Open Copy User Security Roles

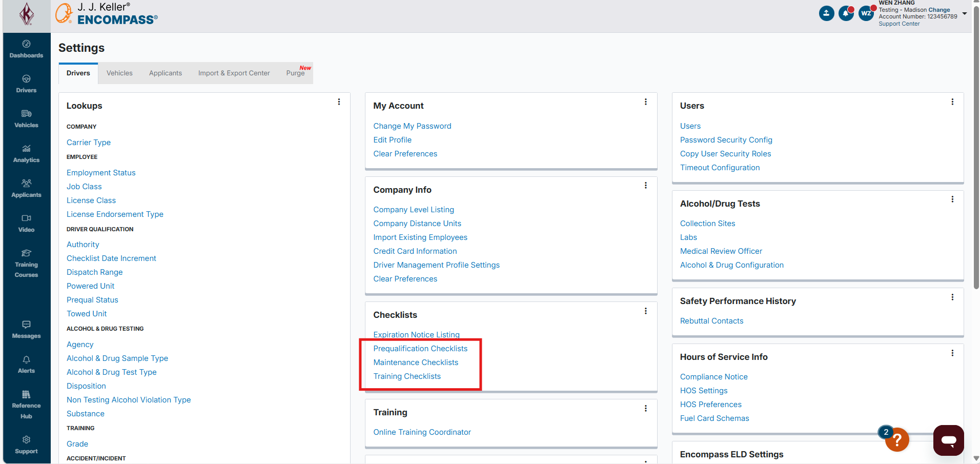(x=725, y=154)
